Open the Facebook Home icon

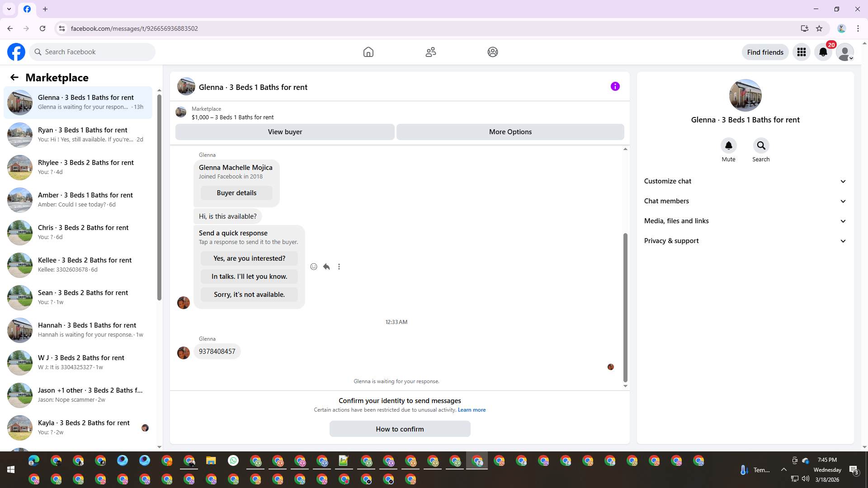(x=368, y=52)
